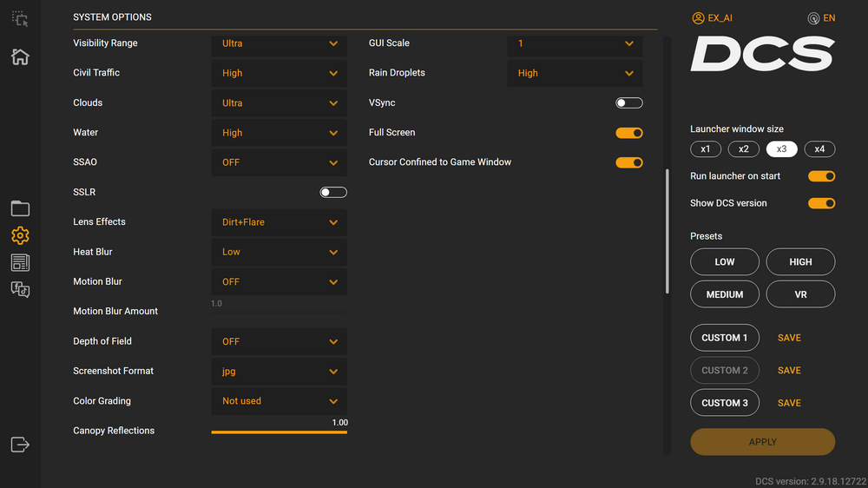Open EX_AI user account

tap(714, 17)
